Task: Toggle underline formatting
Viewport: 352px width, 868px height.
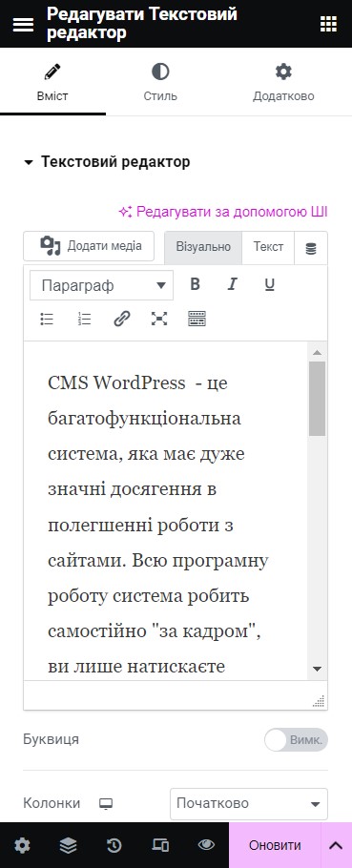Action: (x=270, y=284)
